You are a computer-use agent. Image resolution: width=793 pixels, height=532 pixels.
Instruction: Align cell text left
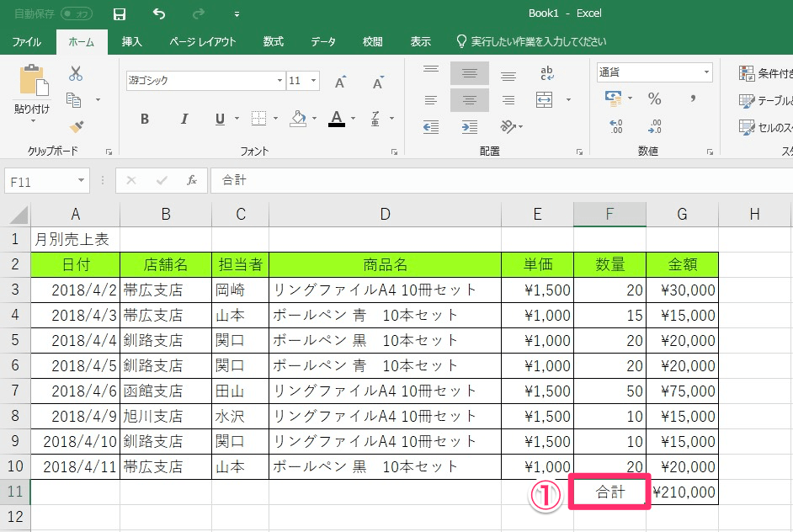coord(431,100)
